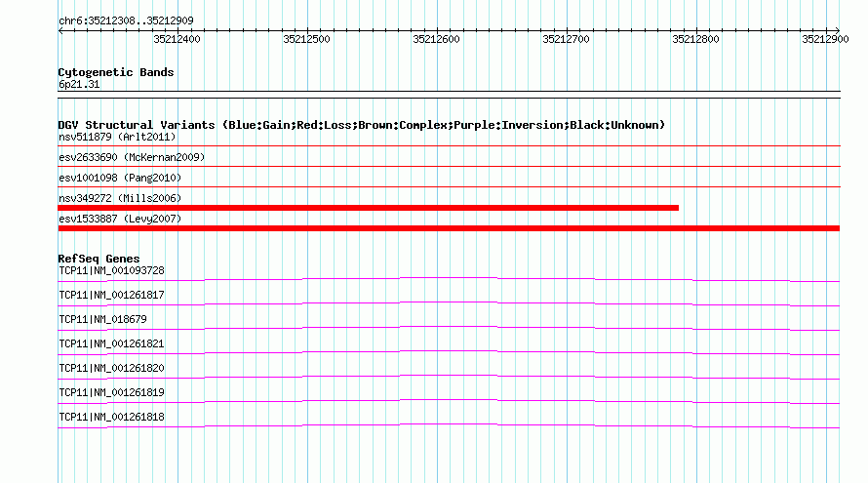Open variant esv1533887 (Levy2007)
Viewport: 868px width, 483px height.
(x=120, y=219)
